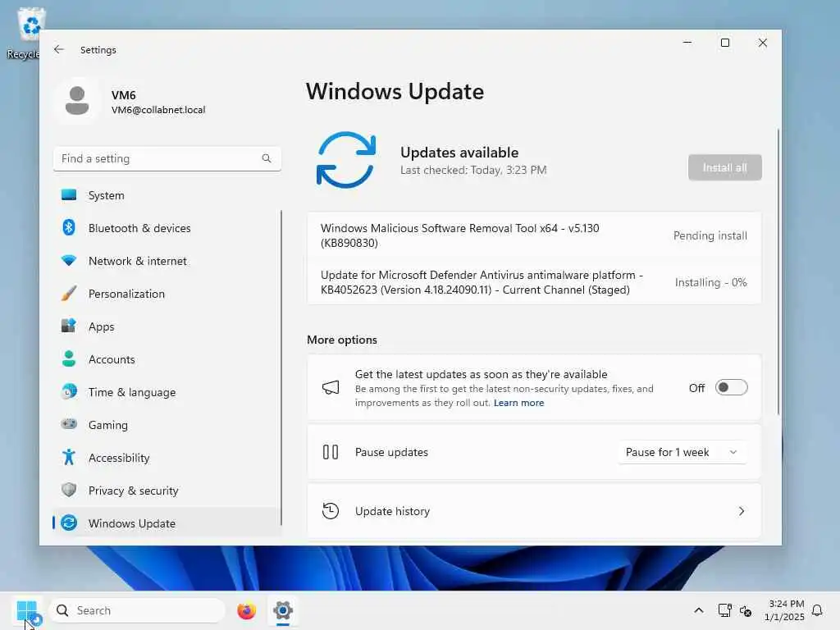The height and width of the screenshot is (630, 840).
Task: Go to Network & internet settings
Action: tap(167, 261)
